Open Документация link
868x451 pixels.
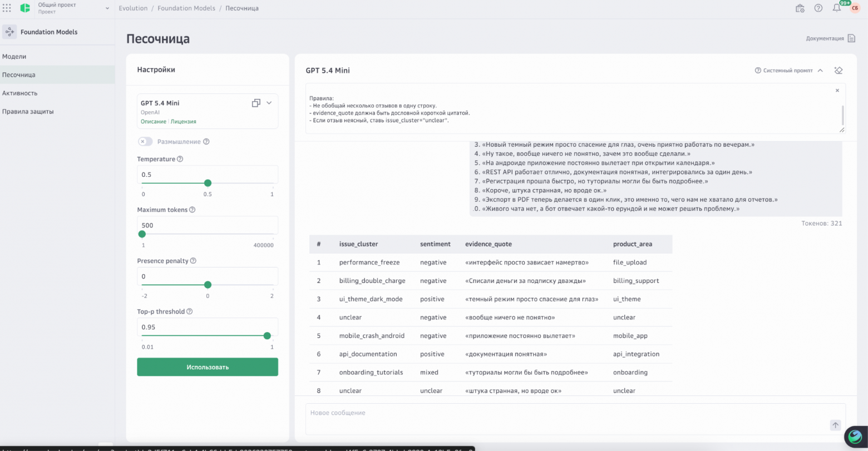[825, 38]
